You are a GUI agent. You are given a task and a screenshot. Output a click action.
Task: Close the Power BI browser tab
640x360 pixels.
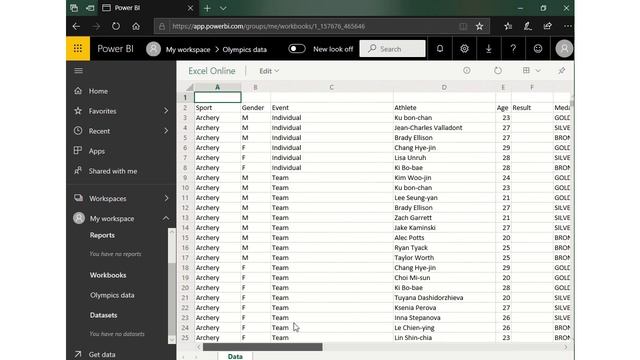(190, 8)
